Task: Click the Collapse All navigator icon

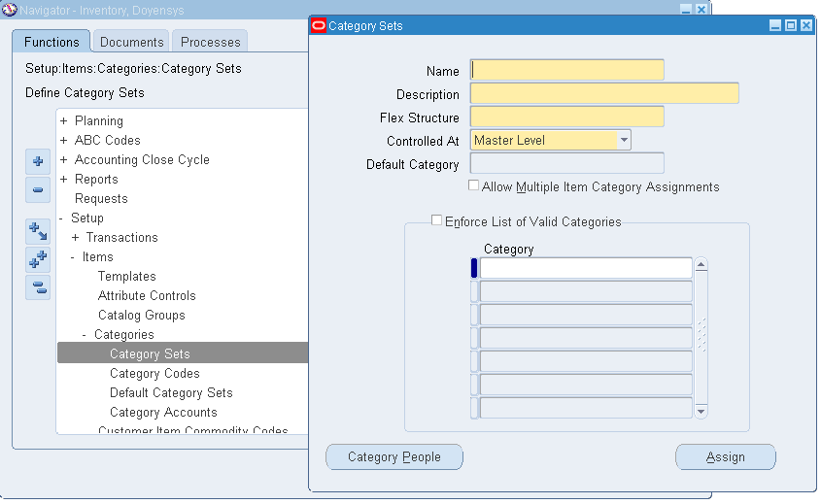Action: coord(38,287)
